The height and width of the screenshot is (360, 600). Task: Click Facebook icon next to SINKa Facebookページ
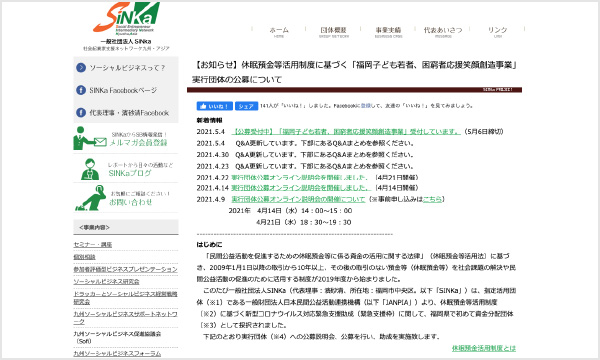coord(81,90)
